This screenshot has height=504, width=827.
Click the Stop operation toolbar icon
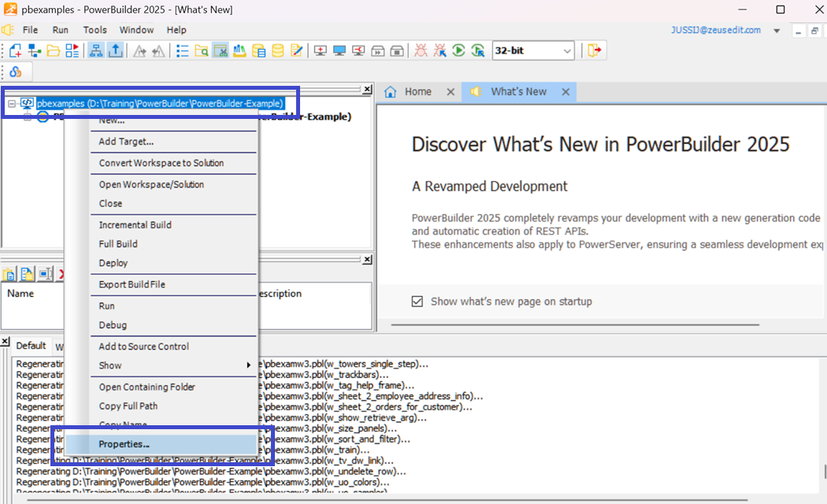[397, 50]
